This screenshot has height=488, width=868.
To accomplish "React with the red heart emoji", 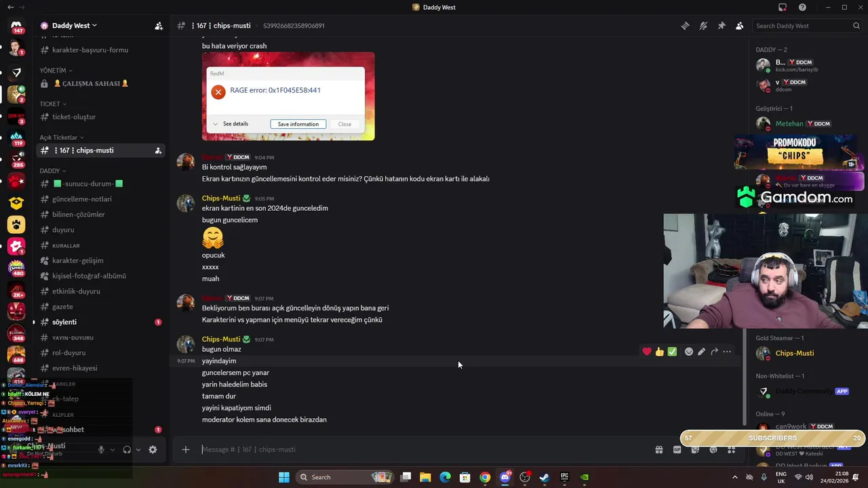I will [647, 352].
